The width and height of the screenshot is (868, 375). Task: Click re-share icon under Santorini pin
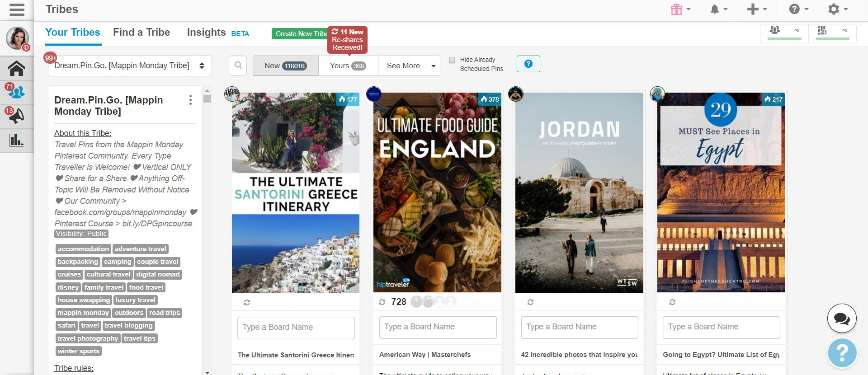pyautogui.click(x=247, y=302)
